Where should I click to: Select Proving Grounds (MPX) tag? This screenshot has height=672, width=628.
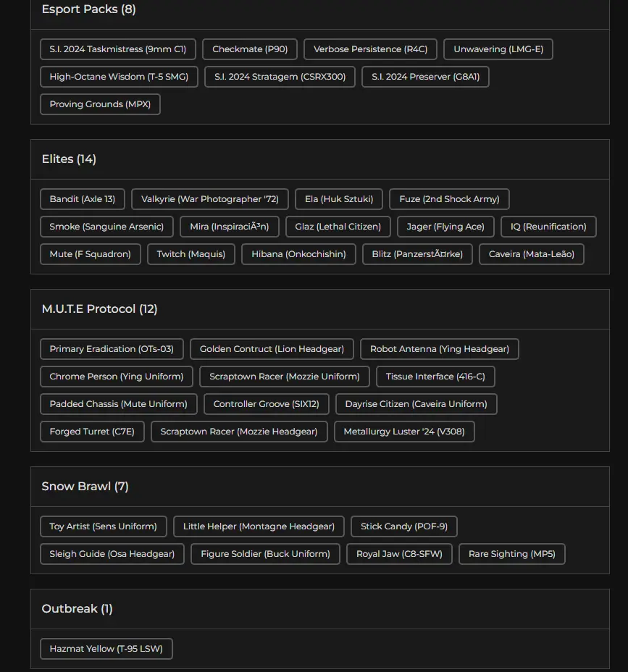100,104
